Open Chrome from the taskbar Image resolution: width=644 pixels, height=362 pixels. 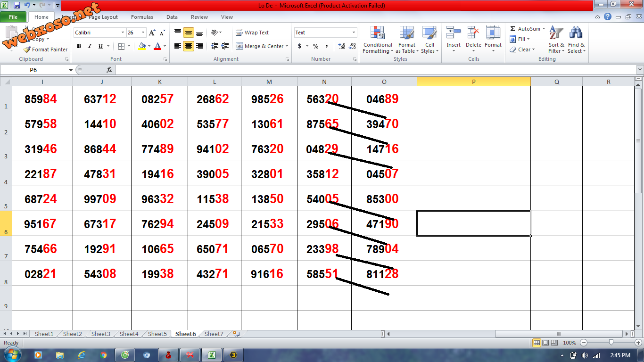(103, 354)
